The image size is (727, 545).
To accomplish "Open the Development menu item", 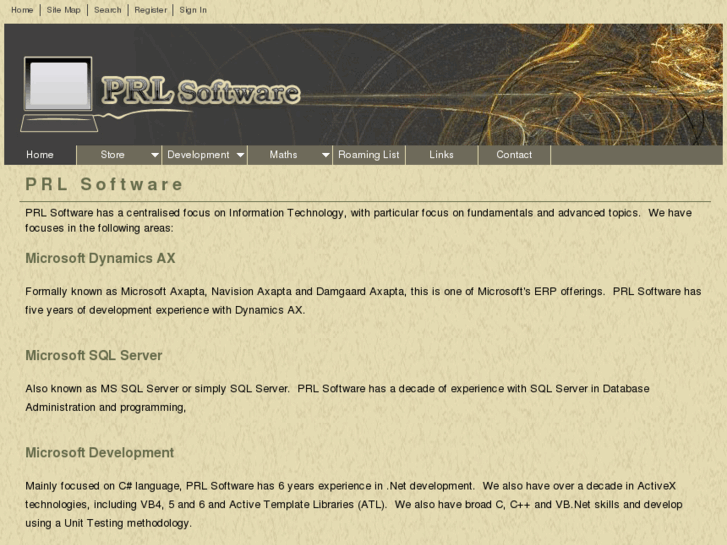I will coord(198,155).
